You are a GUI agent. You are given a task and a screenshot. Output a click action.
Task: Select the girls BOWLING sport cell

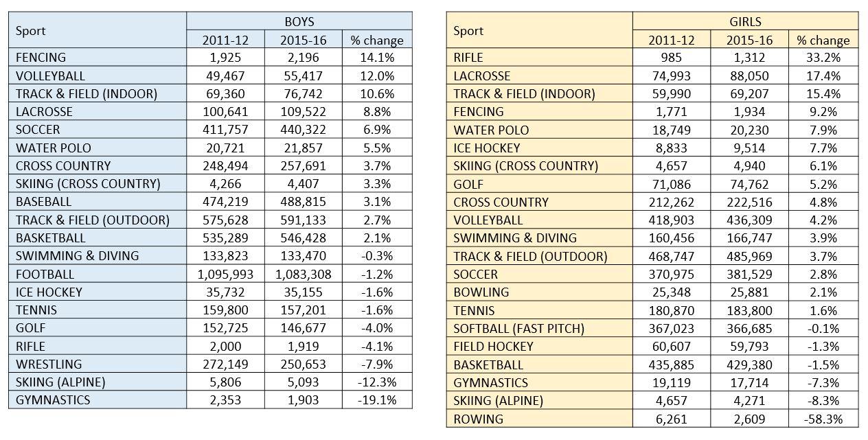coord(481,292)
